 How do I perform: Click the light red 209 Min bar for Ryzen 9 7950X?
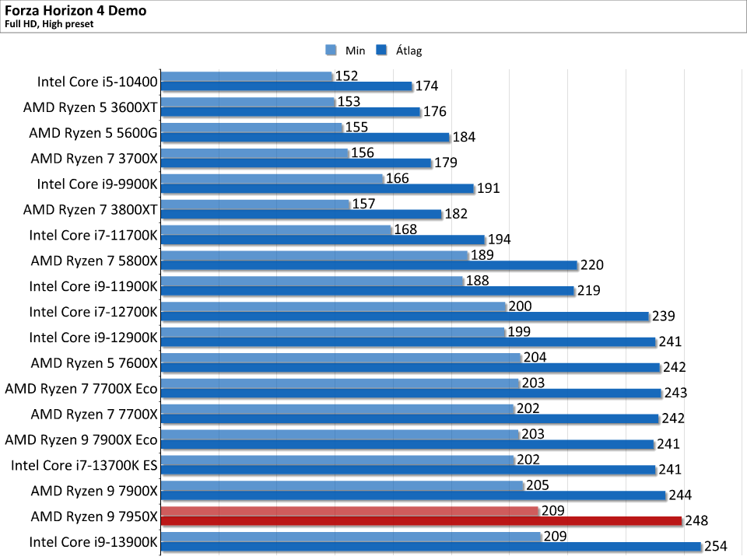[x=349, y=512]
